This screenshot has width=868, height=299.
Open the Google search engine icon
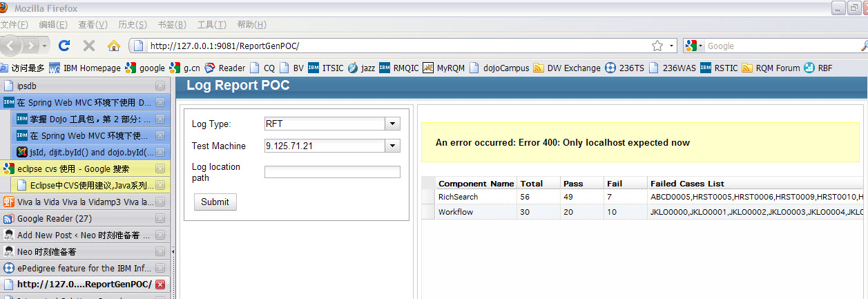pyautogui.click(x=693, y=46)
